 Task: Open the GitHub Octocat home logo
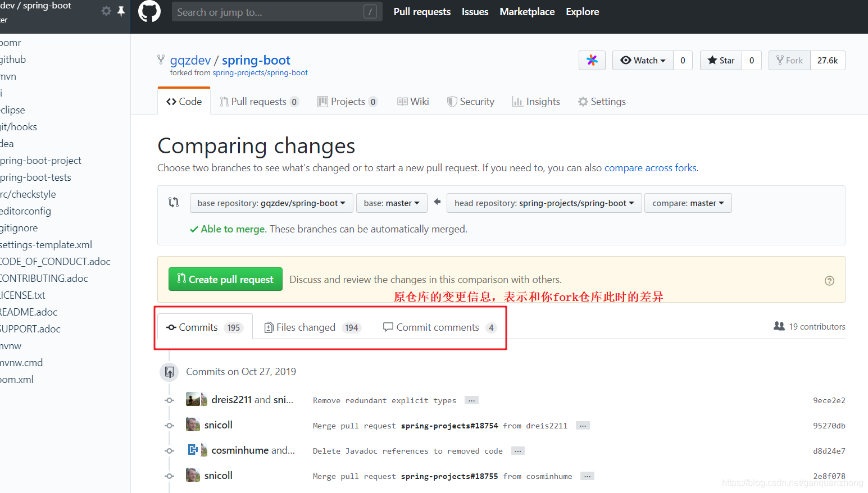pyautogui.click(x=149, y=11)
